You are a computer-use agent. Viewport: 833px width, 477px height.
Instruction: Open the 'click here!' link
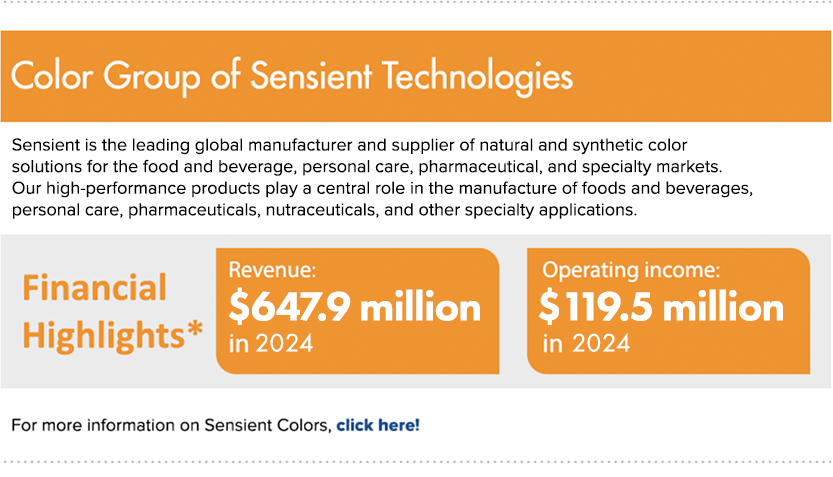point(378,425)
